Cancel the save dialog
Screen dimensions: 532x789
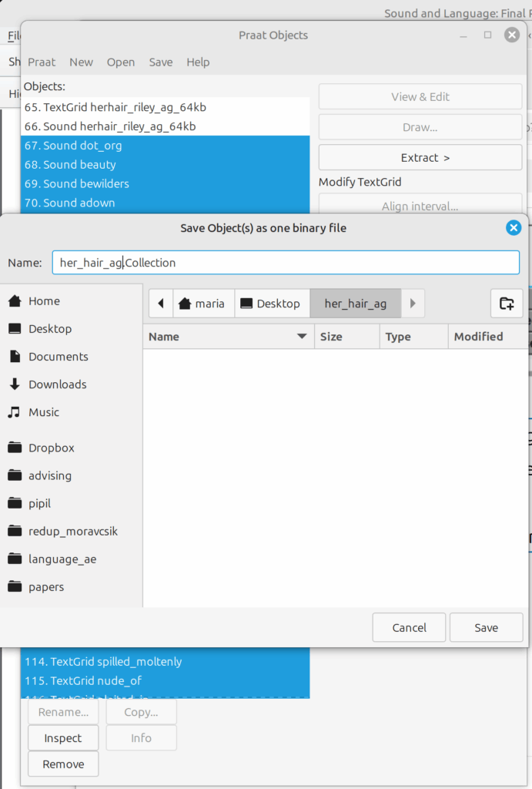[x=409, y=628]
